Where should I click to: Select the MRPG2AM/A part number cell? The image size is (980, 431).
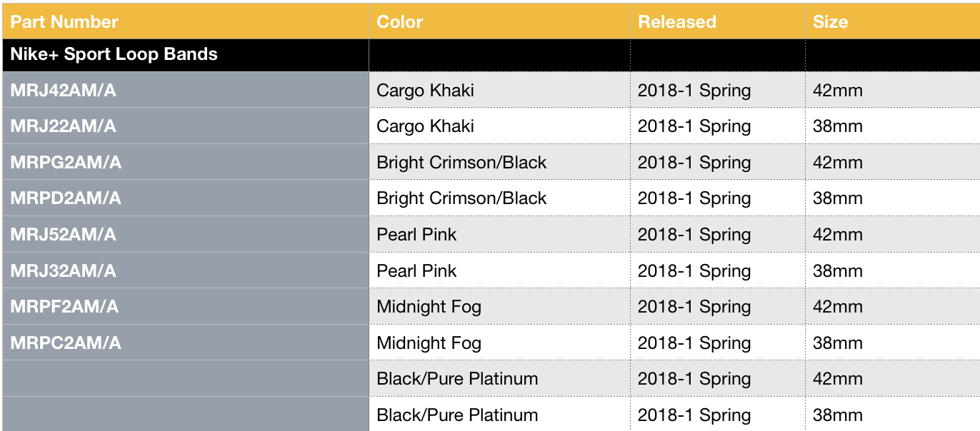[66, 163]
